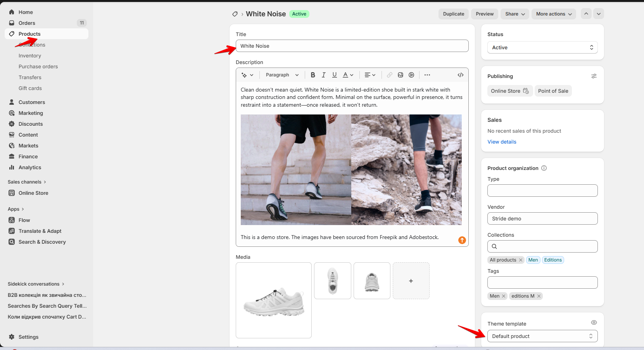Go to Inventory in the sidebar
Image resolution: width=644 pixels, height=350 pixels.
pyautogui.click(x=30, y=55)
